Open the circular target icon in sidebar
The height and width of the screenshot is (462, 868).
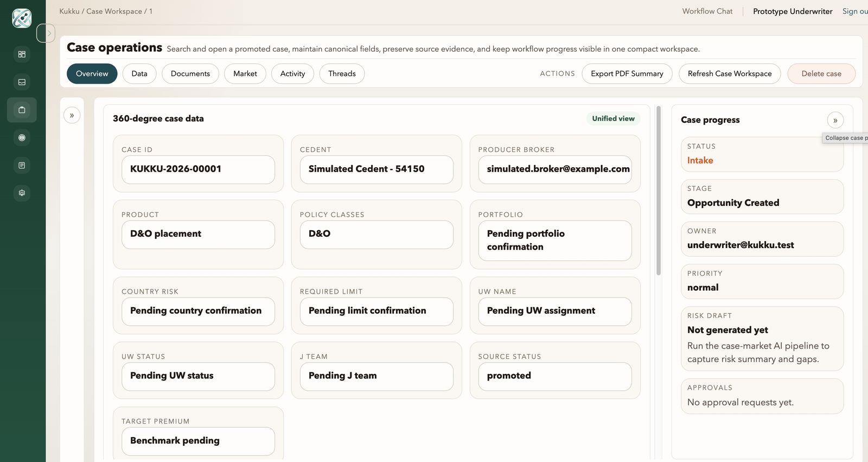(22, 137)
